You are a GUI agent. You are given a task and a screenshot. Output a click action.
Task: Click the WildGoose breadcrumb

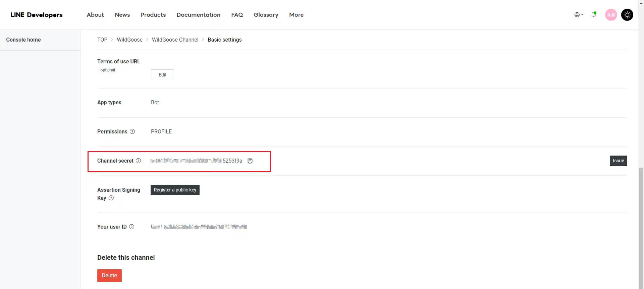pyautogui.click(x=129, y=40)
